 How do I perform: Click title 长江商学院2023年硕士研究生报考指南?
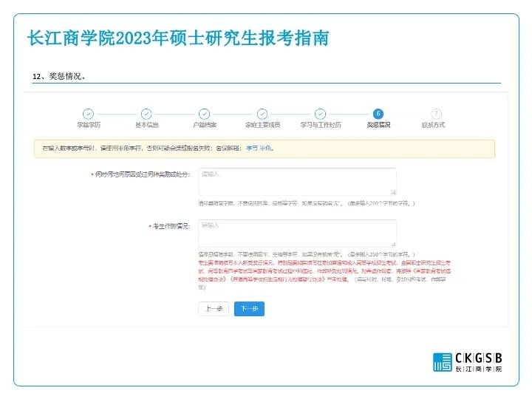178,38
